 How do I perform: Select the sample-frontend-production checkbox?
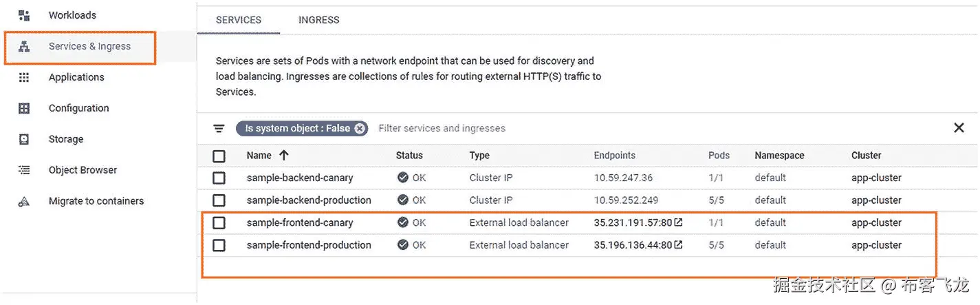pyautogui.click(x=219, y=245)
